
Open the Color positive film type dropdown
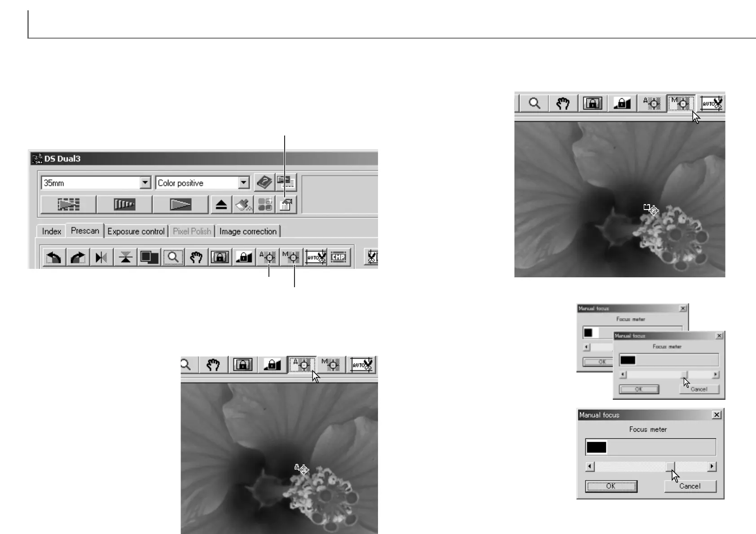pos(244,183)
